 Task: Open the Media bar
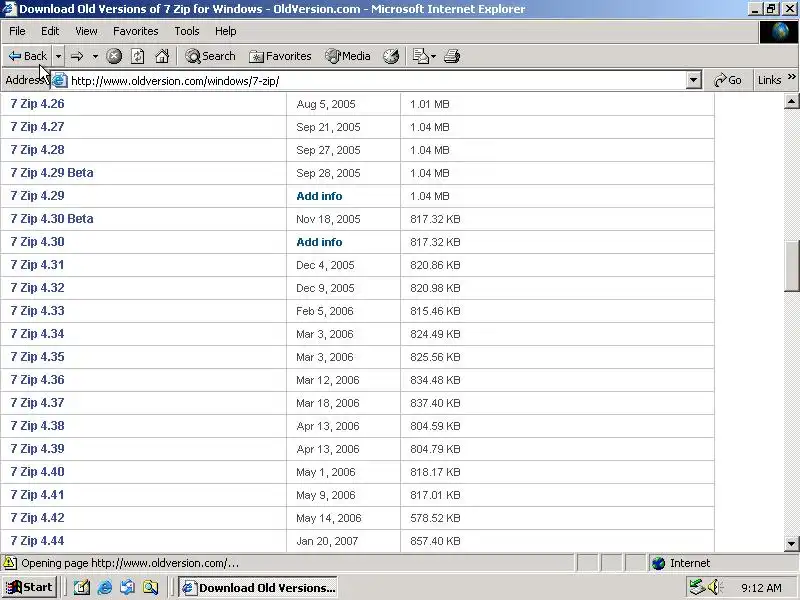tap(348, 56)
